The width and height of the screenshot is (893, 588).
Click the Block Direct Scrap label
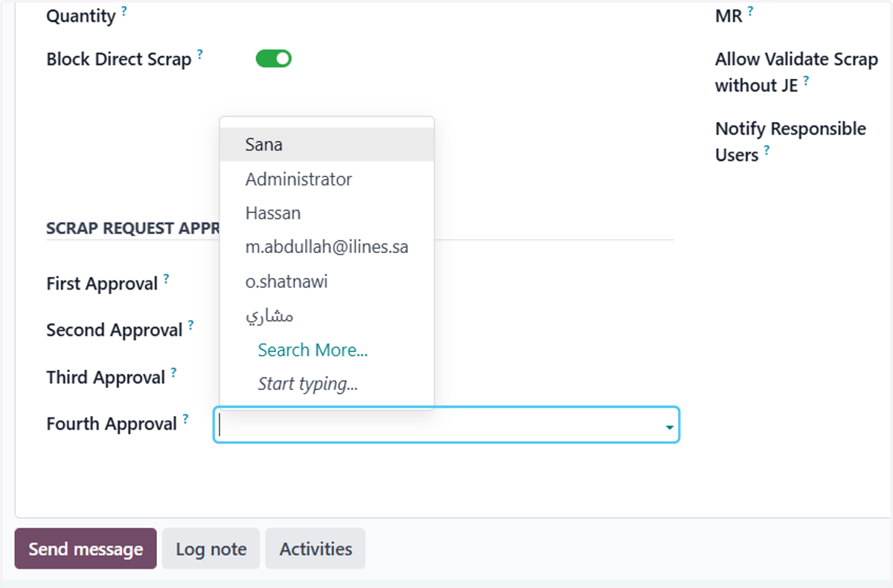(x=119, y=60)
